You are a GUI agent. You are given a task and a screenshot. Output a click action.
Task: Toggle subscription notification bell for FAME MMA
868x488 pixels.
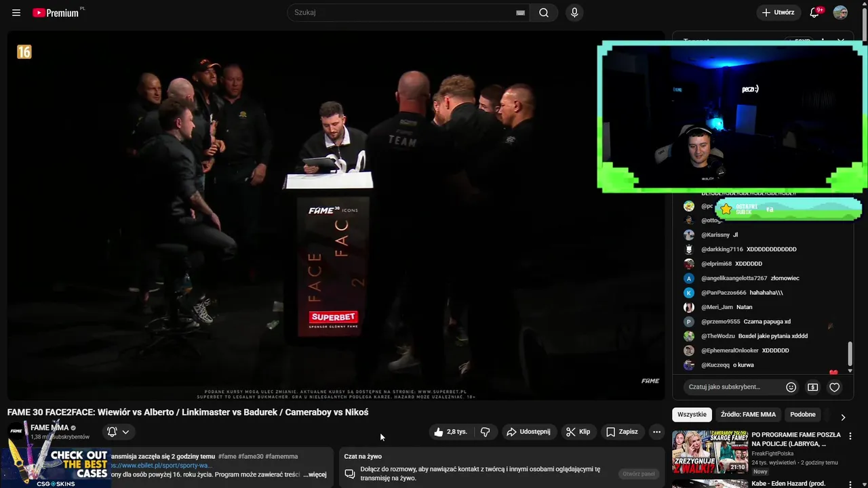[118, 432]
